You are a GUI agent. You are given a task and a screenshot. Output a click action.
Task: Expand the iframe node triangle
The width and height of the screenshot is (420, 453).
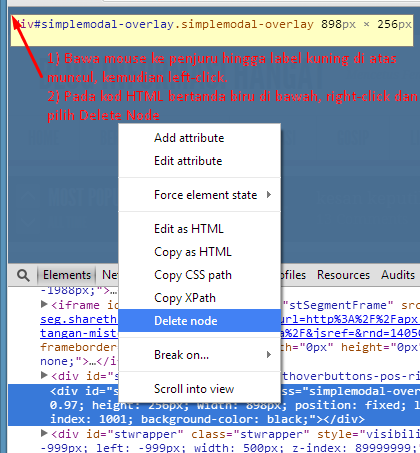(44, 304)
